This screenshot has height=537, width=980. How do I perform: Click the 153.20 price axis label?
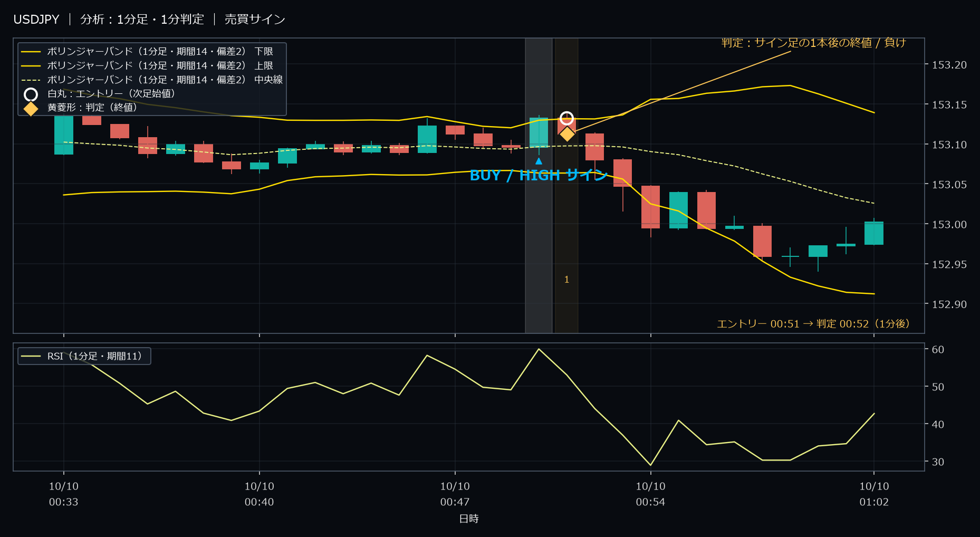click(x=949, y=65)
